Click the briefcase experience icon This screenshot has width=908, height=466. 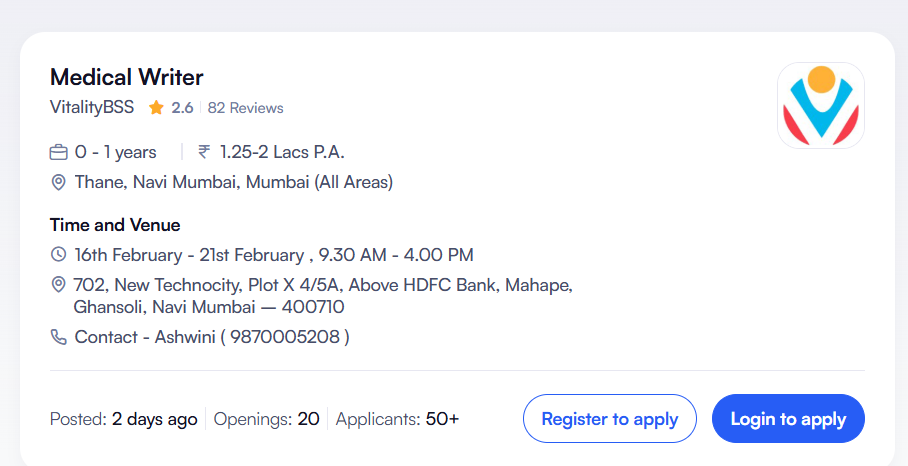59,153
